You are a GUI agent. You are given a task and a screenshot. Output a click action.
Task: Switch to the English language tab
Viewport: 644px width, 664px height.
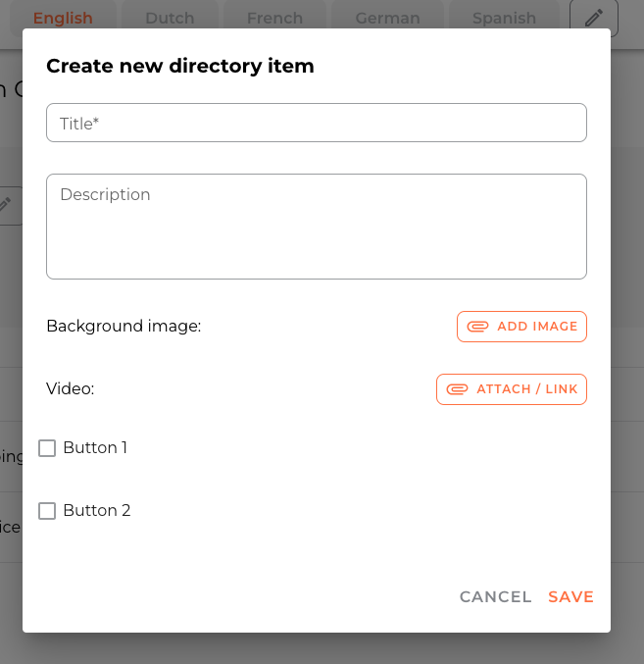63,18
